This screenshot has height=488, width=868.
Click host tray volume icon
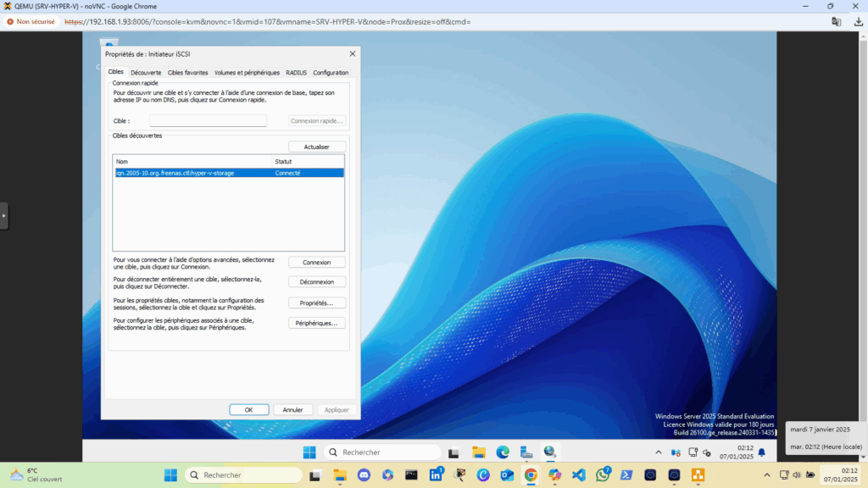(x=797, y=474)
